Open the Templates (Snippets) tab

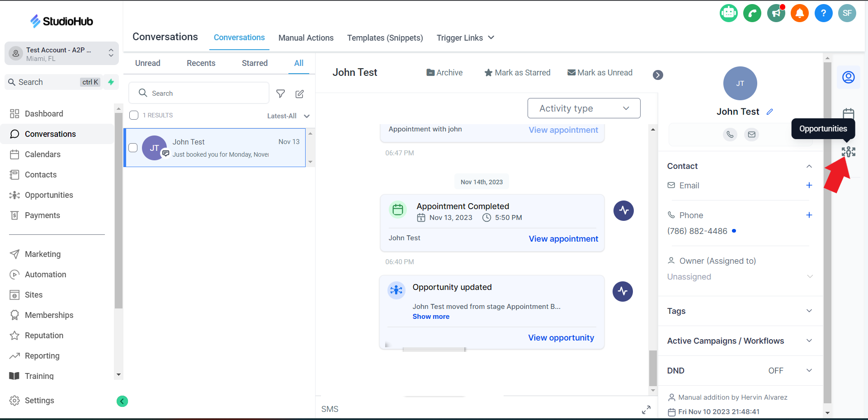(x=385, y=38)
